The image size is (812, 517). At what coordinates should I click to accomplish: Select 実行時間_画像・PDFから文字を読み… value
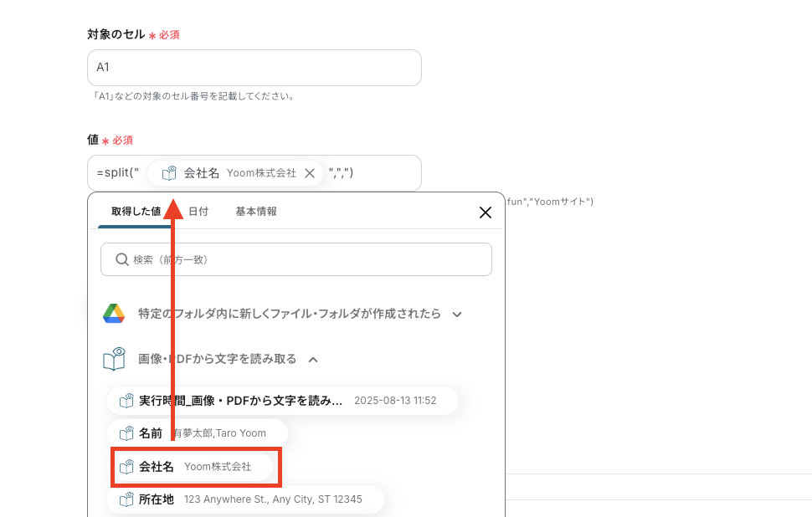(x=283, y=401)
